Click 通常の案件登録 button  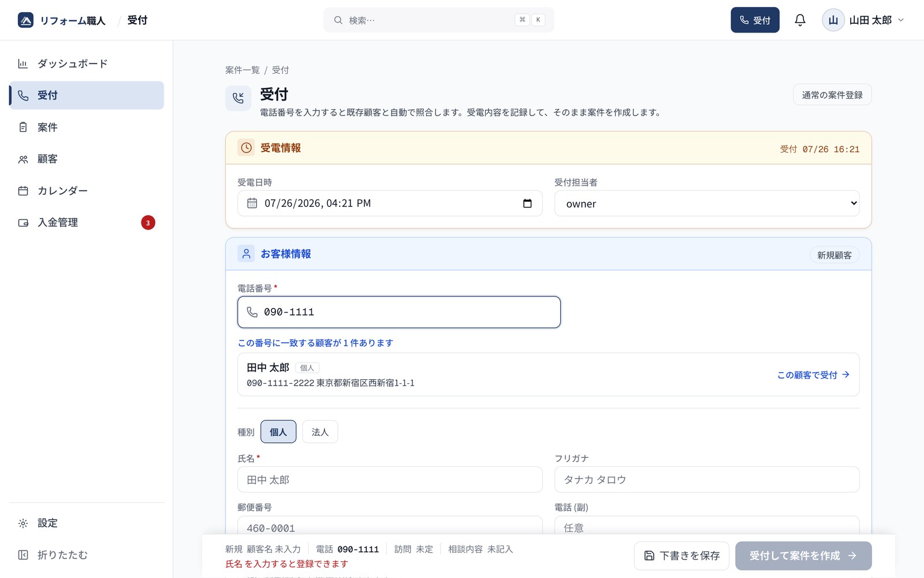832,95
